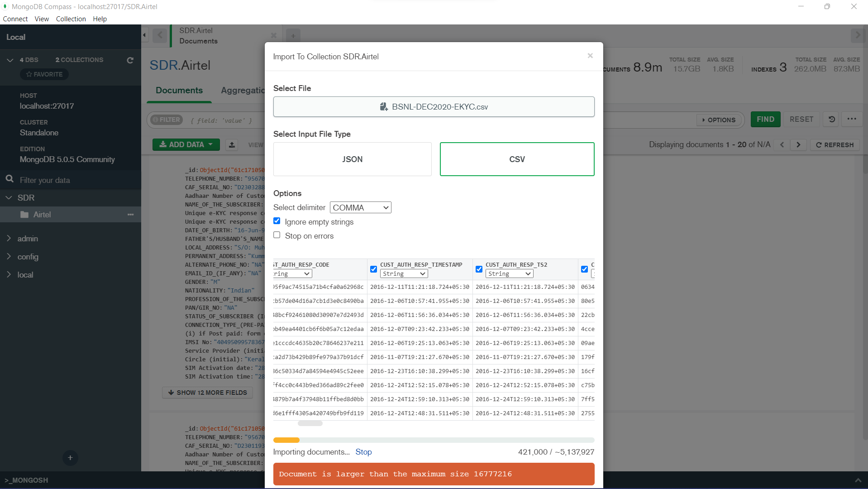The image size is (868, 489).
Task: Click the FILTER button in query bar
Action: (167, 120)
